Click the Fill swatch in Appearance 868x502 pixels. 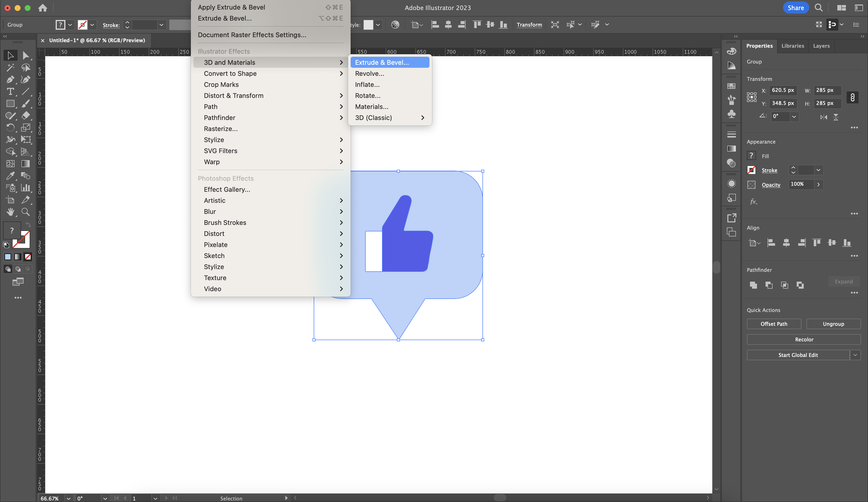[x=751, y=156]
